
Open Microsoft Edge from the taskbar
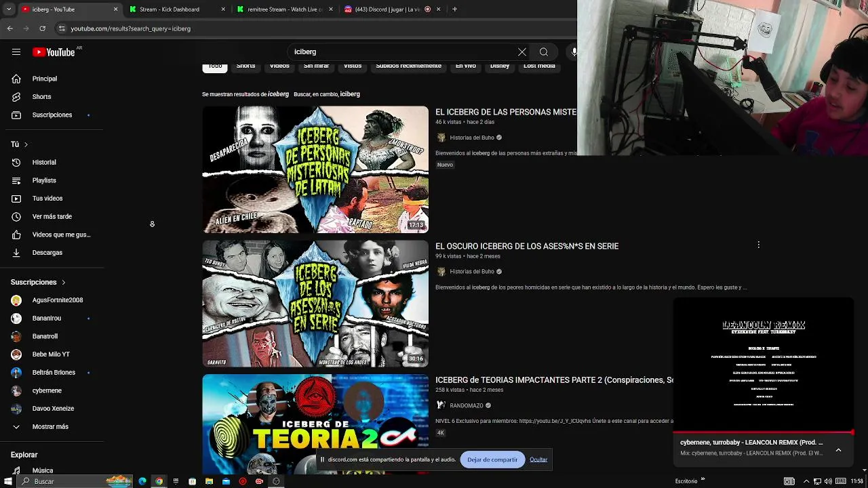click(x=142, y=481)
